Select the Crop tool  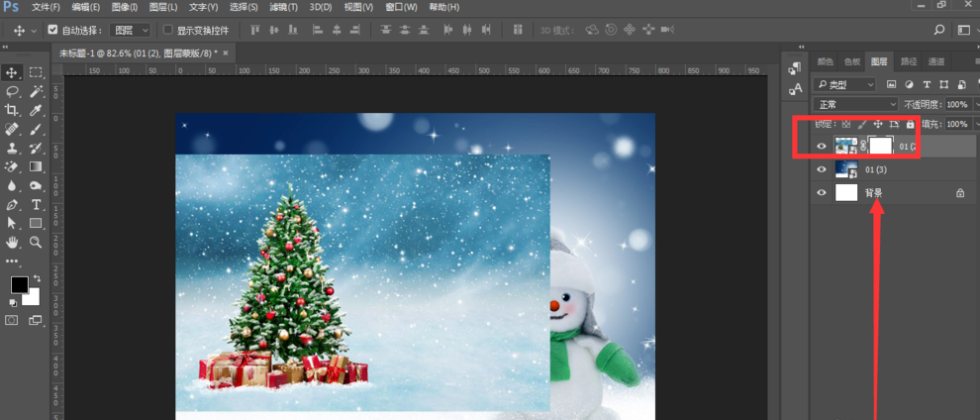click(x=12, y=111)
